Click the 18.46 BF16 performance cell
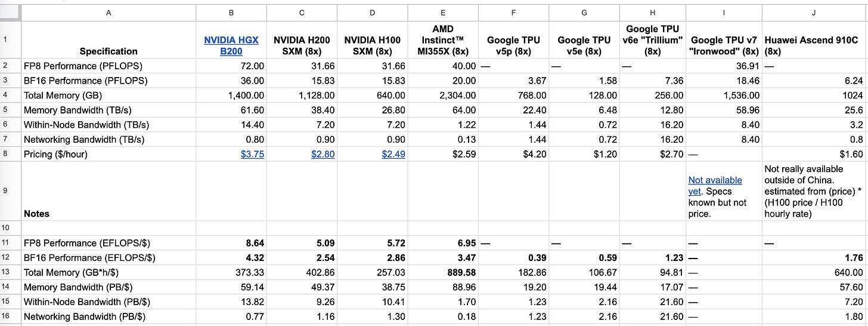 pos(724,81)
